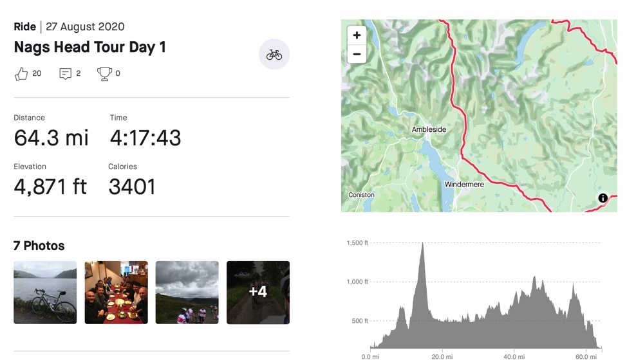
Task: Zoom in on the map
Action: [357, 36]
